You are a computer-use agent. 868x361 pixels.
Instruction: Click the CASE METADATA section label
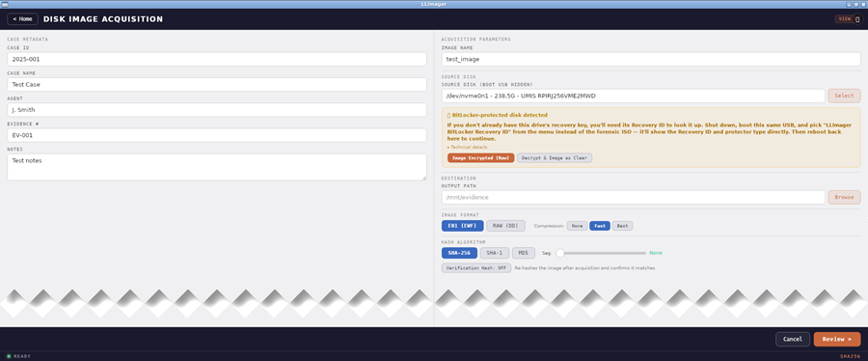coord(28,40)
